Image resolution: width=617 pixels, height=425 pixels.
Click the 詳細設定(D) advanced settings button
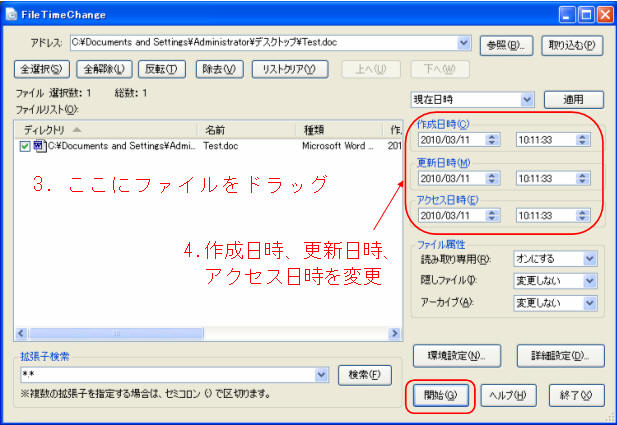click(560, 356)
